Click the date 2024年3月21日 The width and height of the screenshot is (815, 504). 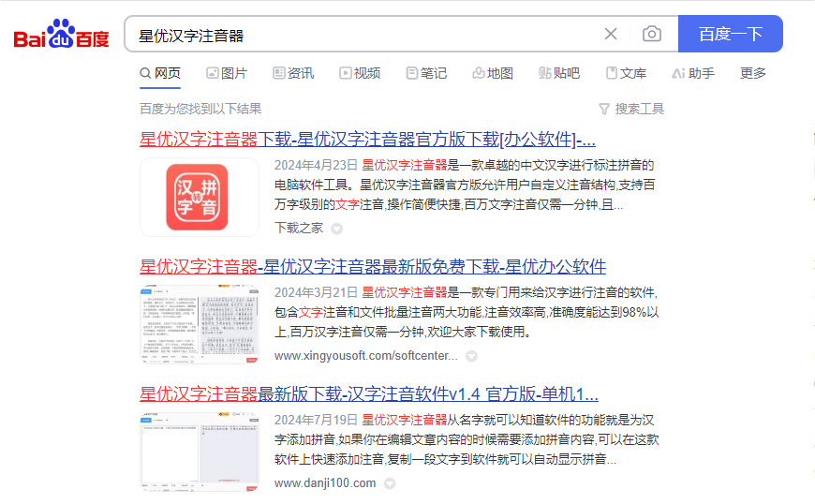(316, 292)
